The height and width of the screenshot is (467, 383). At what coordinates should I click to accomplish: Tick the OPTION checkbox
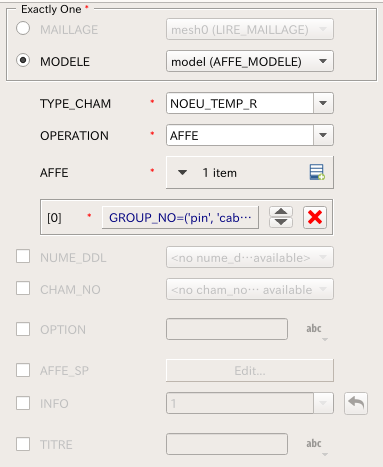pos(23,329)
